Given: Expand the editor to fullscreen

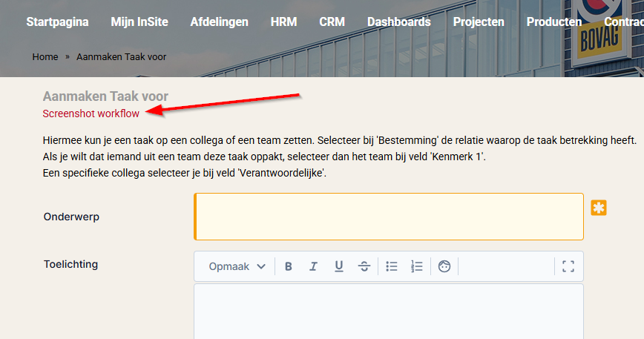Looking at the screenshot, I should pyautogui.click(x=568, y=267).
